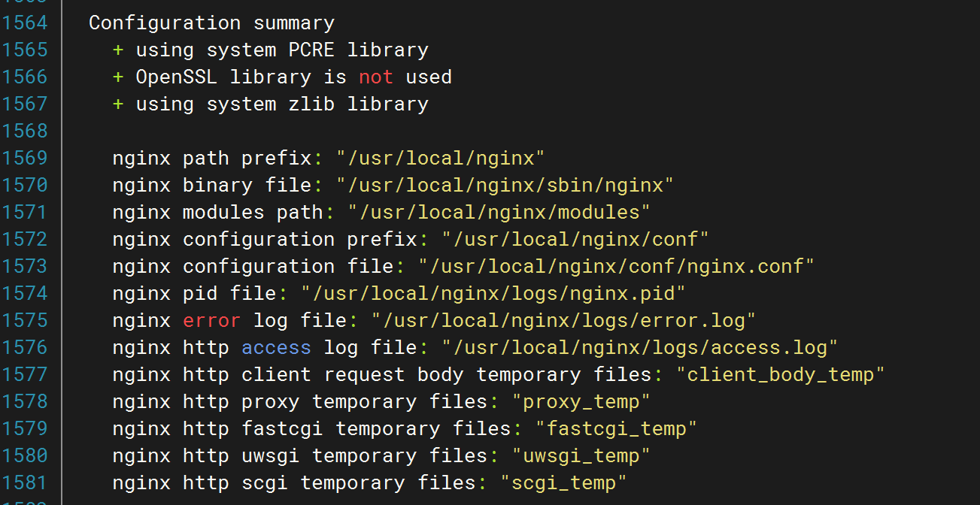Click line number 1579
This screenshot has width=980, height=505.
click(25, 429)
